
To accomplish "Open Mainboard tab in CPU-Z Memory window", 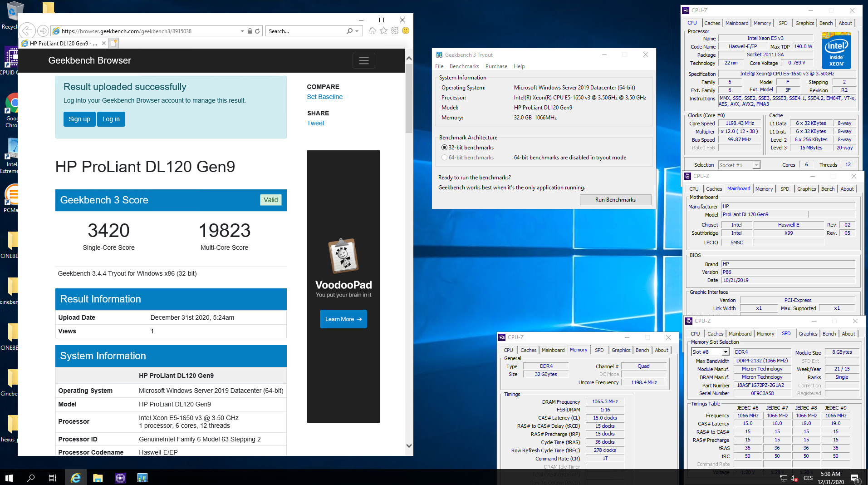I will tap(553, 350).
